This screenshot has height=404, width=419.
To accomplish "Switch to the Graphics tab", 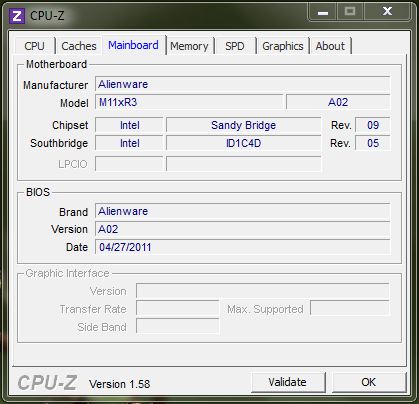I will pos(283,46).
